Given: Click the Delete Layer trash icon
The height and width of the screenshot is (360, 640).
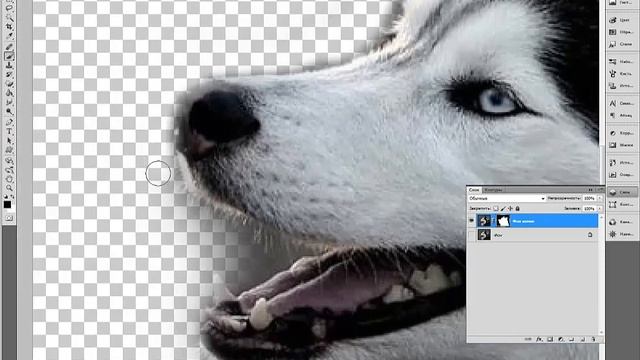Looking at the screenshot, I should click(x=593, y=339).
